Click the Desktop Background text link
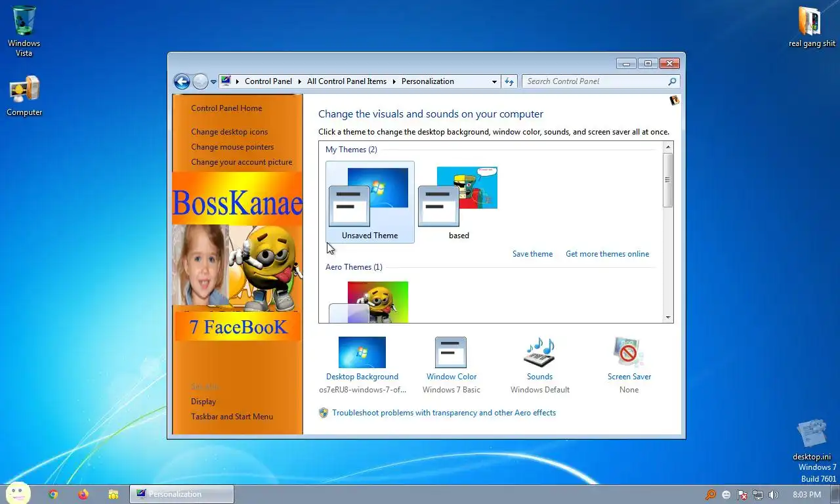Viewport: 840px width, 504px height. pyautogui.click(x=362, y=377)
